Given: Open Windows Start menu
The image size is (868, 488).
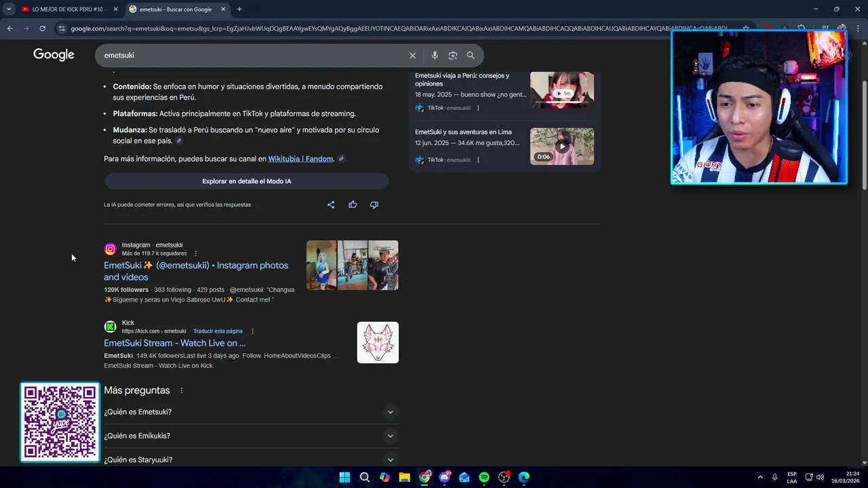Looking at the screenshot, I should tap(344, 477).
